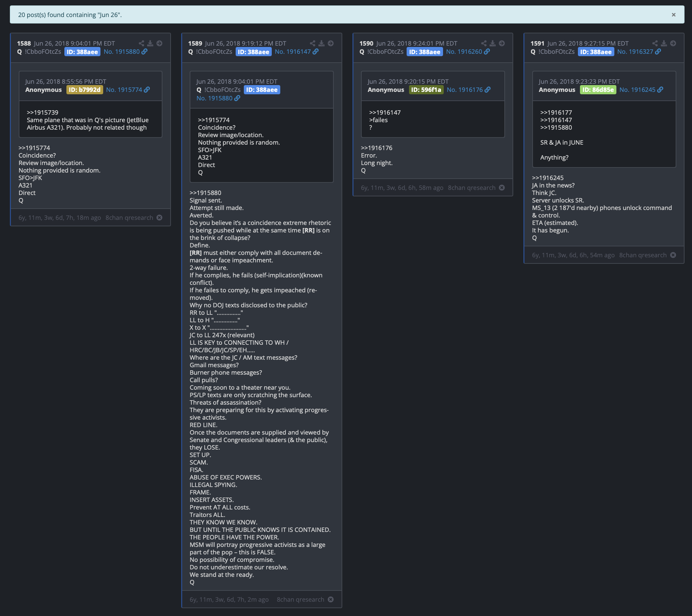Viewport: 692px width, 616px height.
Task: Click '6y, 11m, 3w, 6d, 6h, 54m ago' timestamp
Action: click(x=573, y=255)
